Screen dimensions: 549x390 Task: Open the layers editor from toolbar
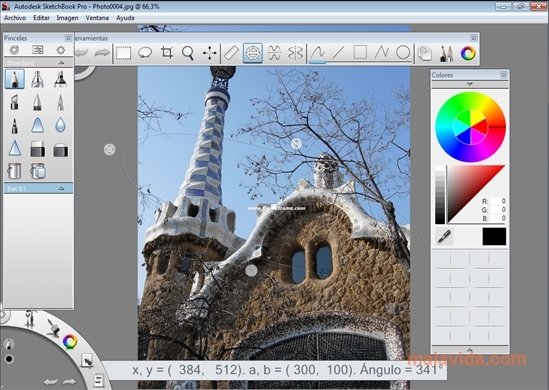tap(425, 54)
